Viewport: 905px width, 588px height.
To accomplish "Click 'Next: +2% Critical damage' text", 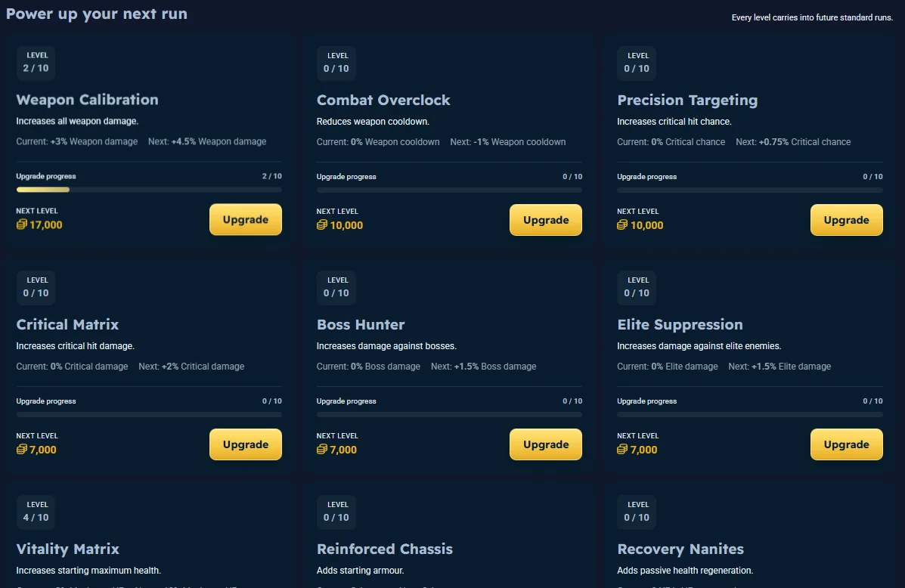I will tap(191, 367).
